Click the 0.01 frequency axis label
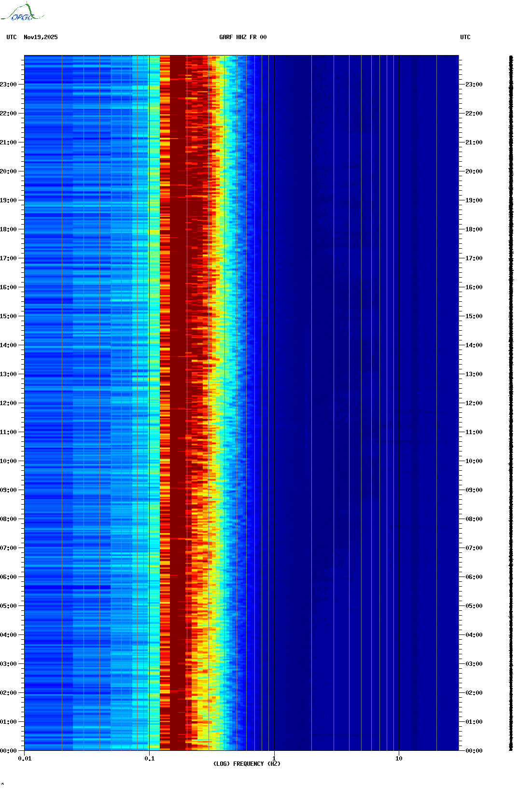The height and width of the screenshot is (789, 532). click(x=25, y=759)
